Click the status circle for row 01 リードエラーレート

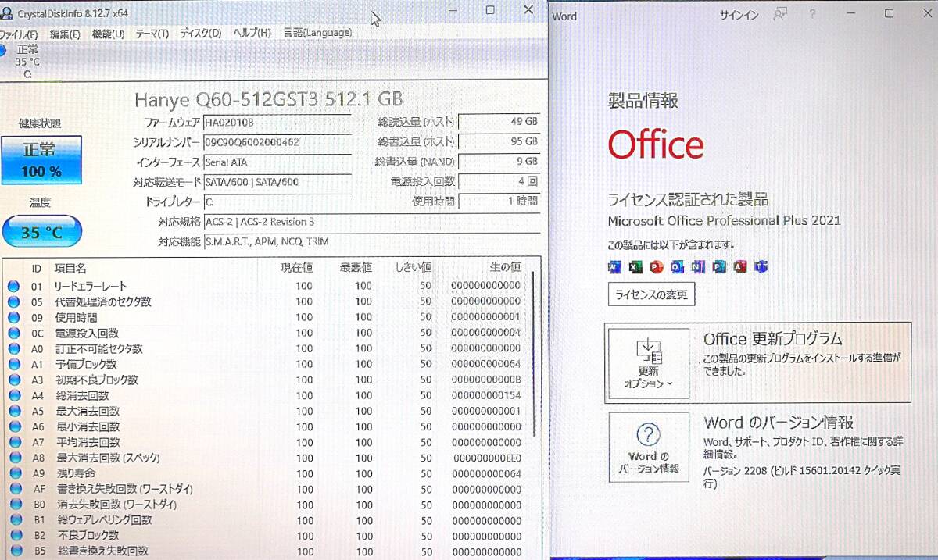[13, 286]
